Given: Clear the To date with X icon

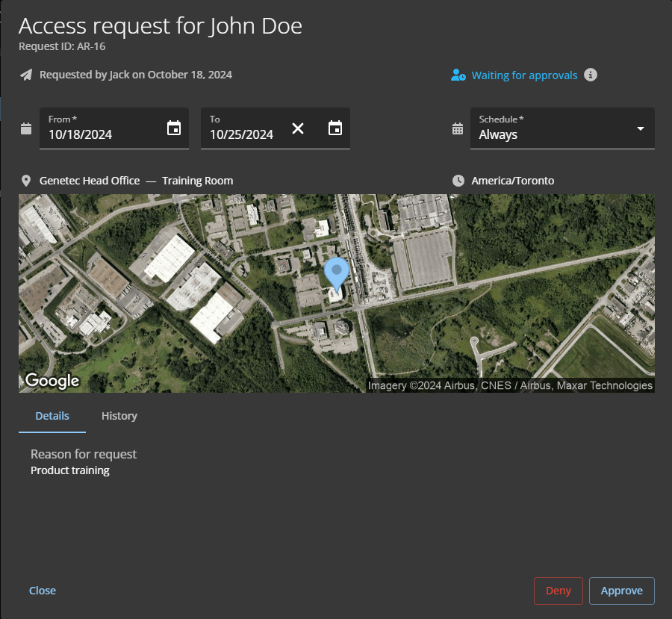Looking at the screenshot, I should coord(298,128).
